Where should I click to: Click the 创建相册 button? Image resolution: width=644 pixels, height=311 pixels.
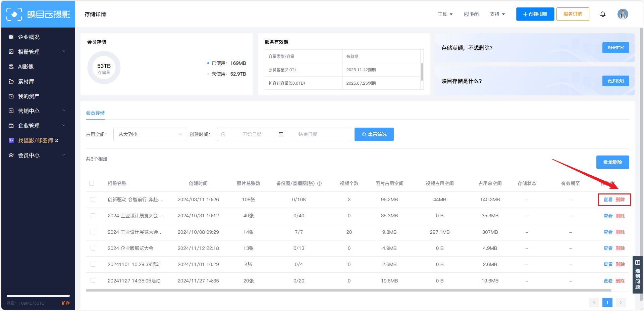(x=535, y=14)
